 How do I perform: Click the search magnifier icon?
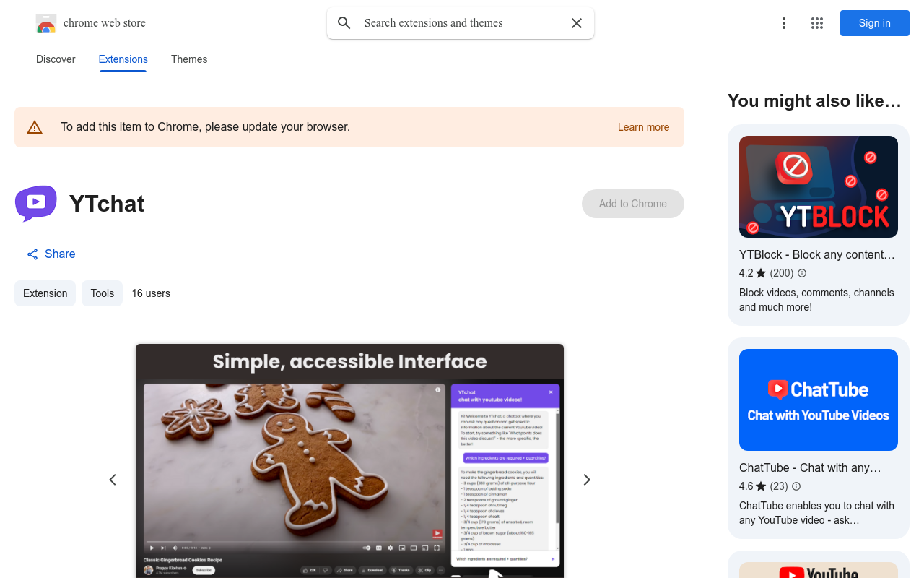click(x=344, y=23)
